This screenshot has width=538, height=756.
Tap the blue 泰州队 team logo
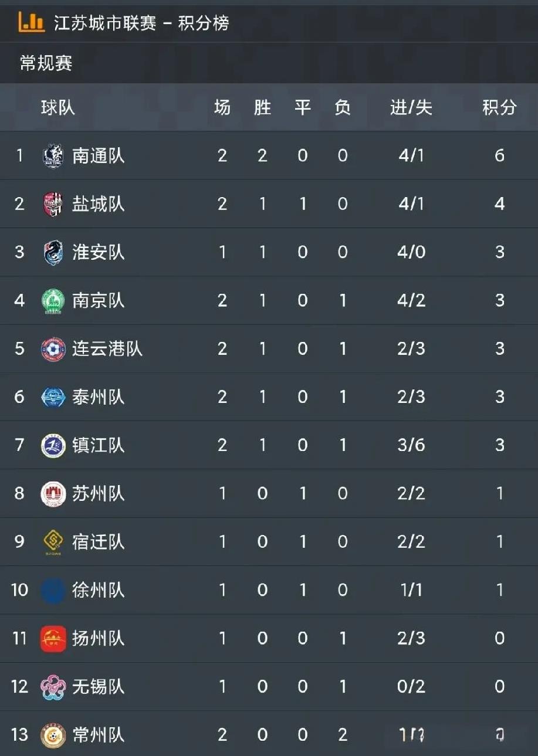tap(53, 397)
